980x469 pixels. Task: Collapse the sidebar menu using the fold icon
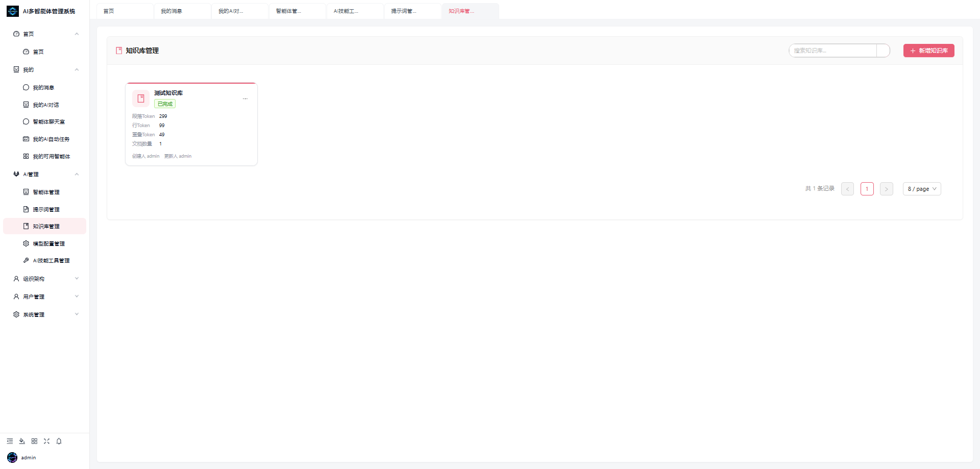[x=10, y=441]
